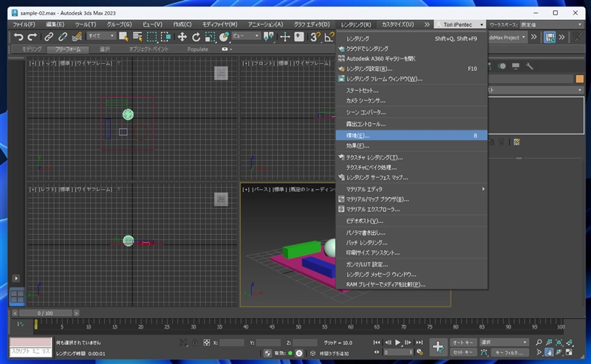Choose 環境(E)... from rendering menu

(411, 136)
